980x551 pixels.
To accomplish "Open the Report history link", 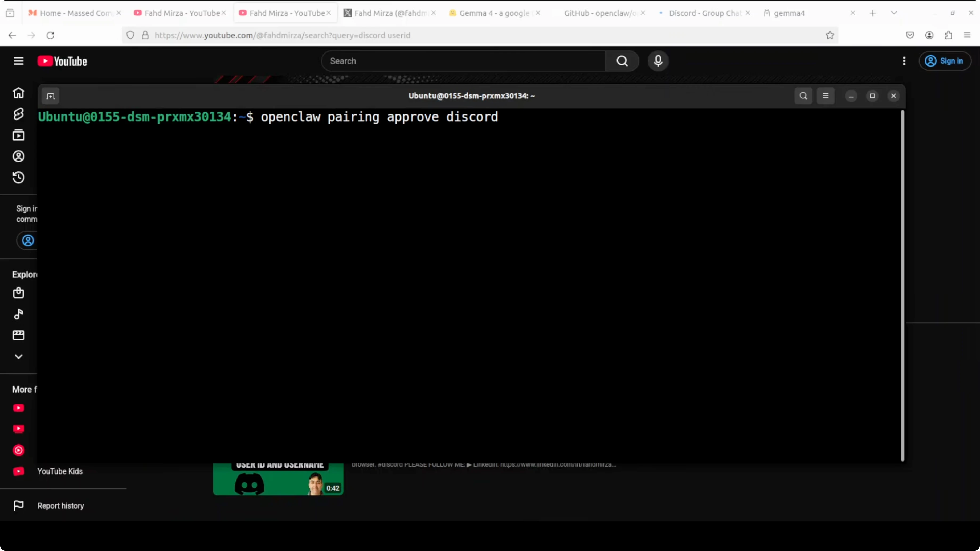I will pyautogui.click(x=60, y=506).
